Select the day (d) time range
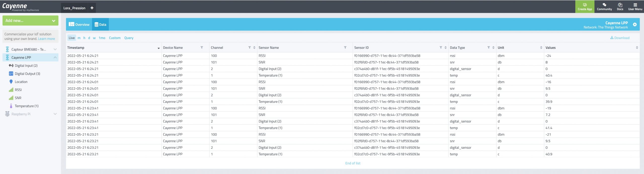The image size is (644, 174). (89, 38)
